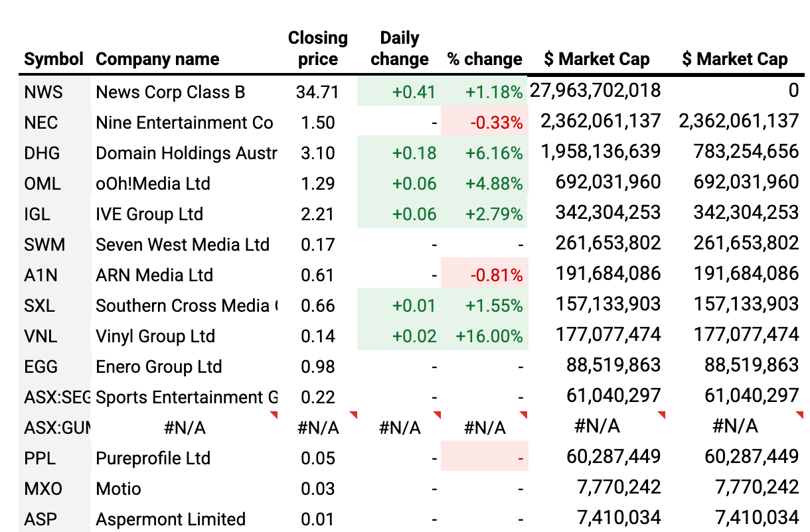
Task: Select the +0.18 daily change cell
Action: click(399, 153)
